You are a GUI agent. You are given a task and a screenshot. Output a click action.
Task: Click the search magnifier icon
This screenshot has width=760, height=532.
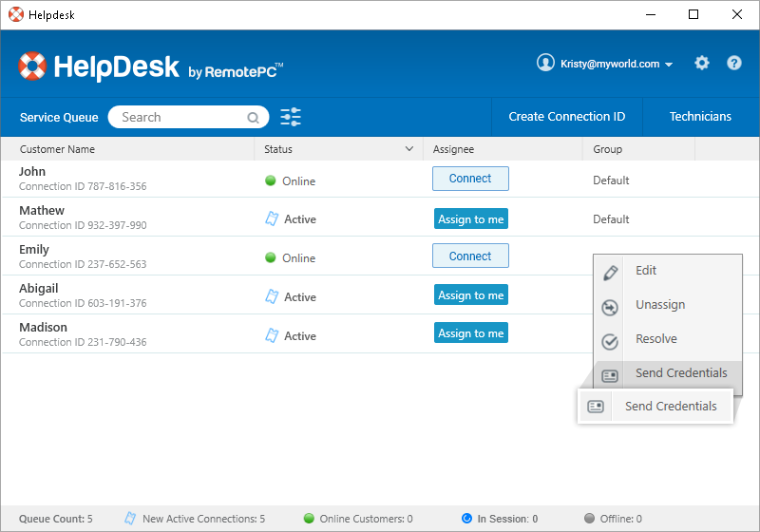tap(254, 118)
